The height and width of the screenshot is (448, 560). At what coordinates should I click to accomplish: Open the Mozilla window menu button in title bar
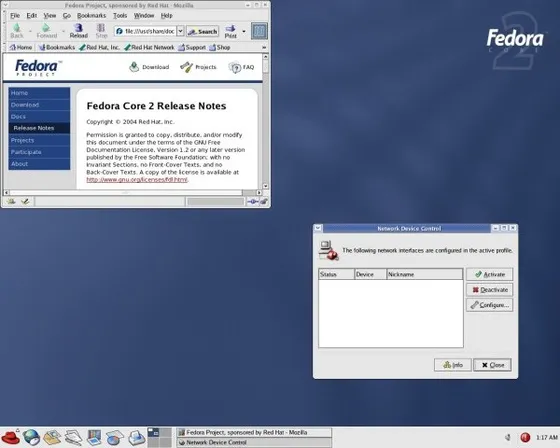pos(5,5)
